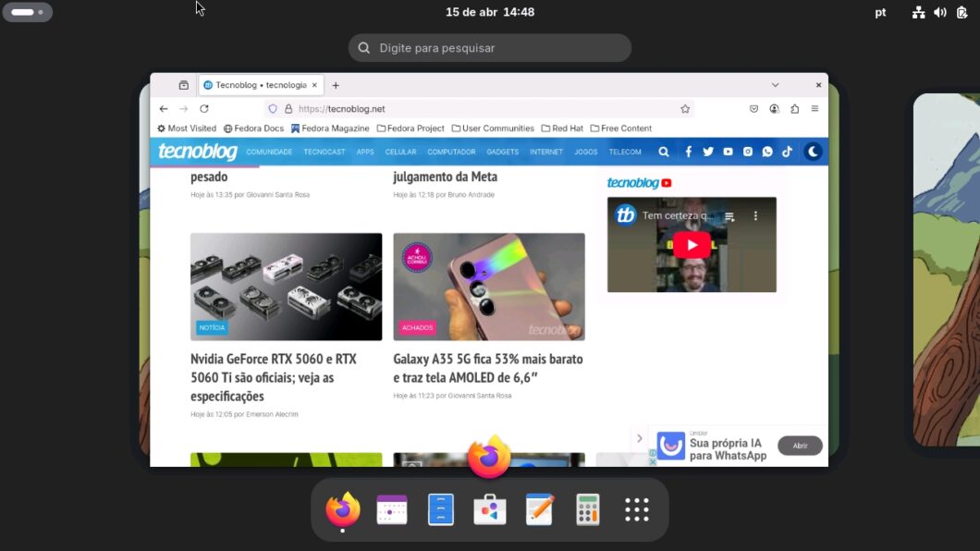Toggle Tecnoblog dark mode moon button
Viewport: 980px width, 551px height.
(813, 152)
